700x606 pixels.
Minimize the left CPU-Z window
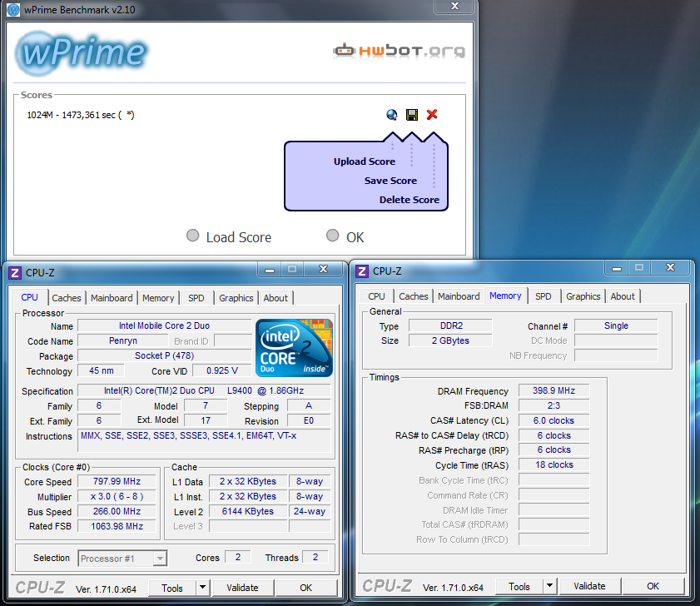[269, 270]
